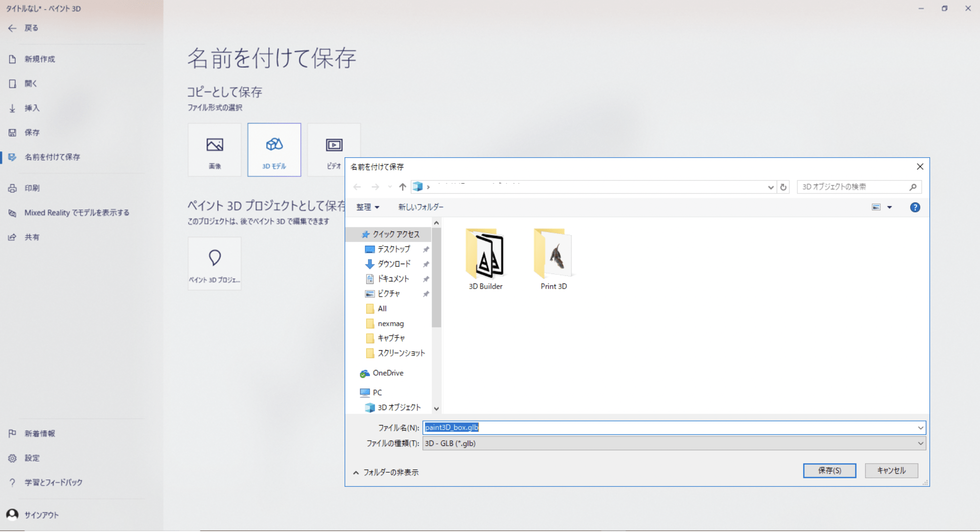Click the search magnifier icon
980x532 pixels.
913,187
